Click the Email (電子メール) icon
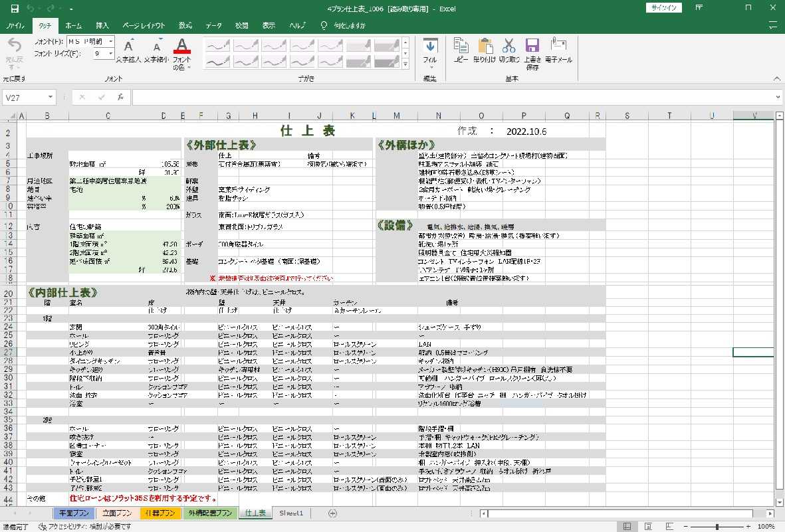Screen dimensions: 785x532 point(558,44)
